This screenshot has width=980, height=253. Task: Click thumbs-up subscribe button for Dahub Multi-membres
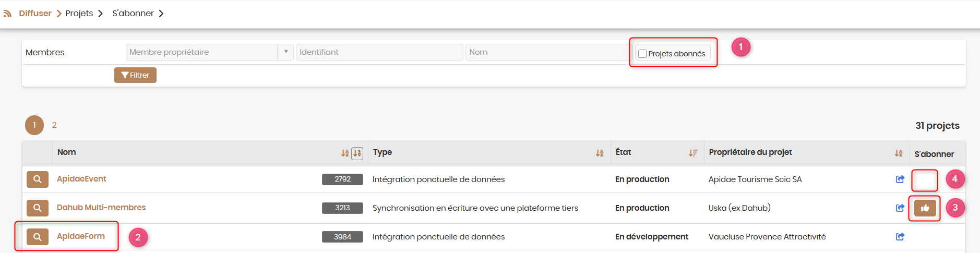[925, 208]
